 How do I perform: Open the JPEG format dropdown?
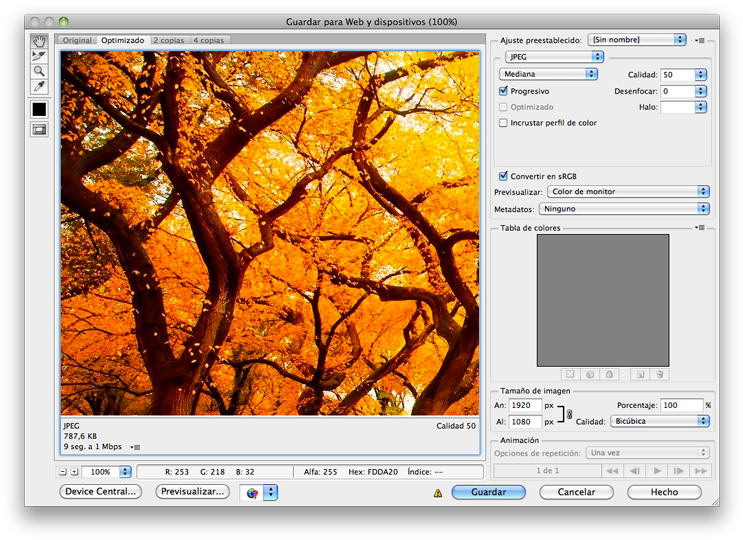tap(552, 57)
